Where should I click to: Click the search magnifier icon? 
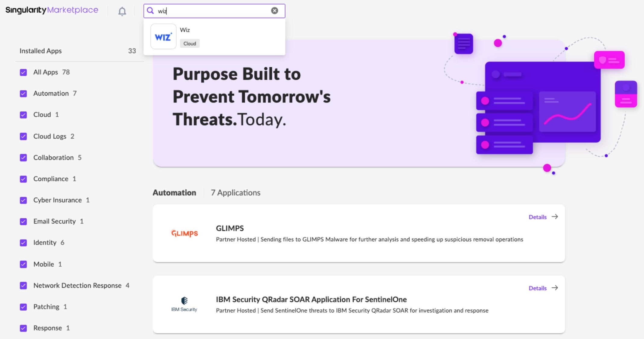[x=150, y=11]
